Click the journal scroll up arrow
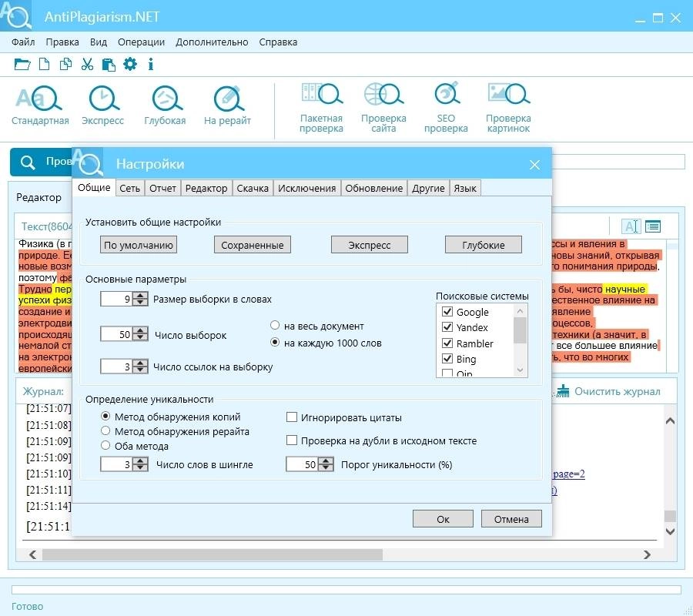 coord(670,420)
